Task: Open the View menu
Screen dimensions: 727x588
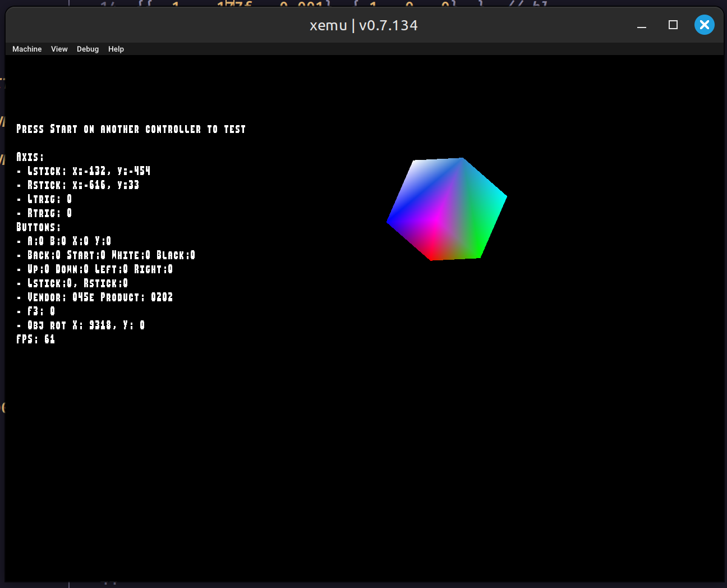Action: click(59, 49)
